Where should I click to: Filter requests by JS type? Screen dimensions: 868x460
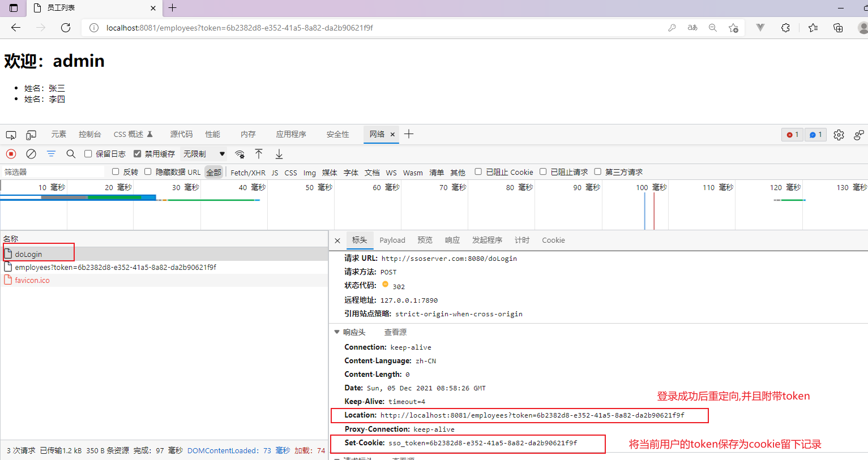coord(275,173)
